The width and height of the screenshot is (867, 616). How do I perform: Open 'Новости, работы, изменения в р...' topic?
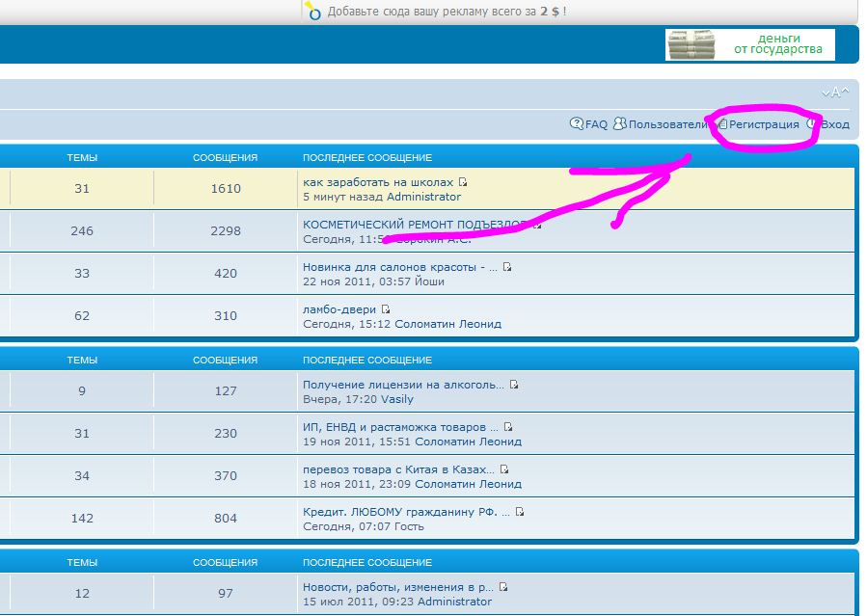point(398,587)
